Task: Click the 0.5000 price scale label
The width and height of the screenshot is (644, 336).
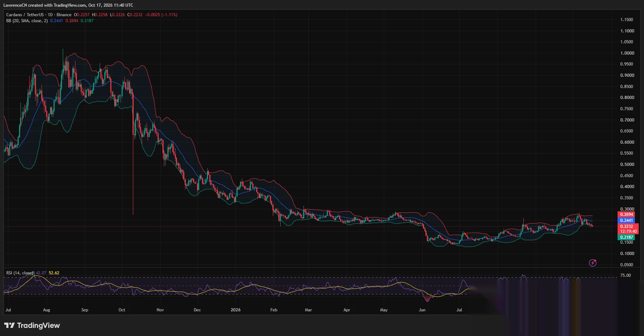Action: (627, 164)
